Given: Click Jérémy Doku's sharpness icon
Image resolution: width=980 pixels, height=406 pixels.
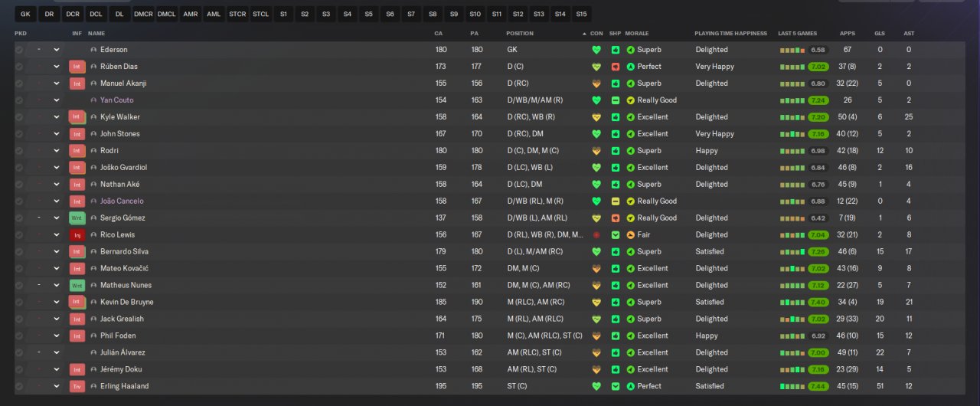Looking at the screenshot, I should click(x=616, y=370).
